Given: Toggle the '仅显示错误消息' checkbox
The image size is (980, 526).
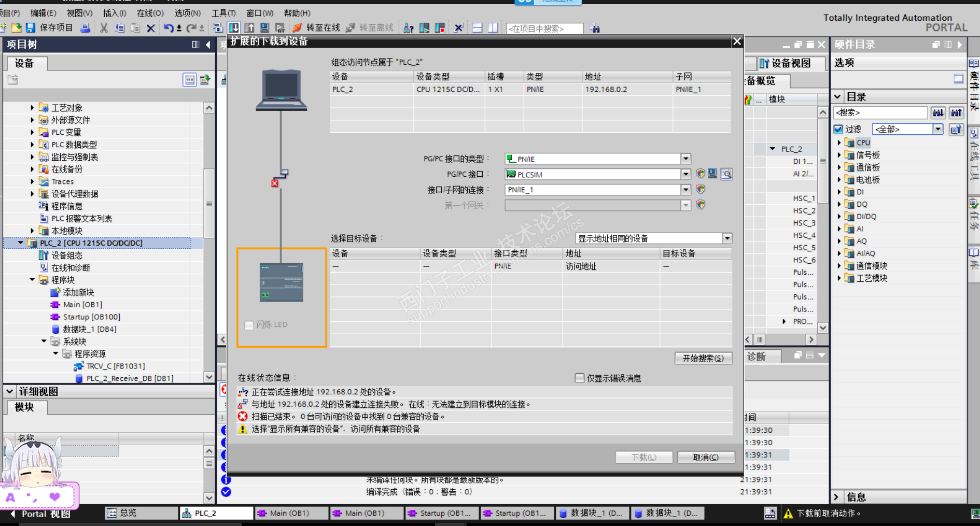Looking at the screenshot, I should coord(580,378).
